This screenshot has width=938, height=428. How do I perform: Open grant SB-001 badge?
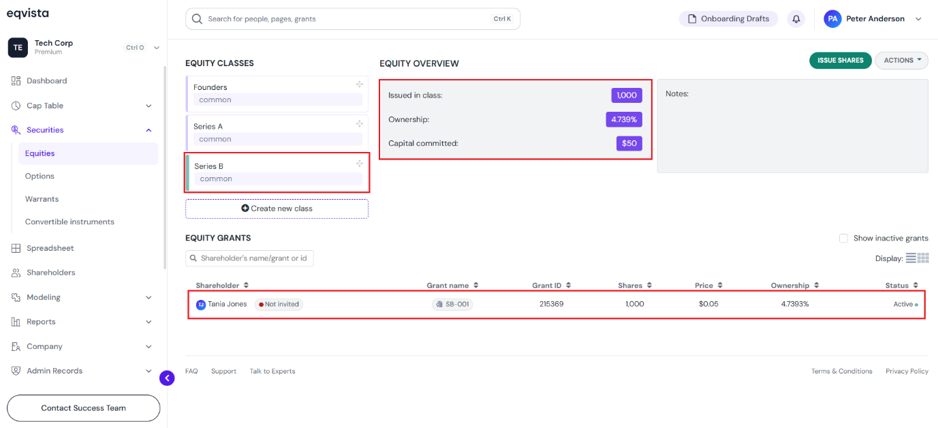452,305
